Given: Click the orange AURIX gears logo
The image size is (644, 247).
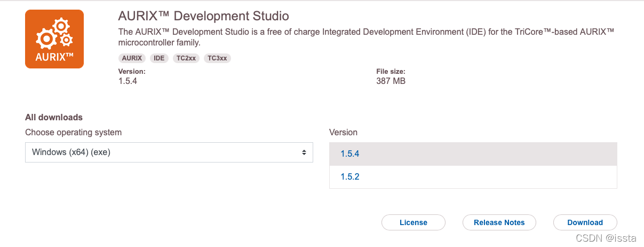Looking at the screenshot, I should tap(54, 39).
